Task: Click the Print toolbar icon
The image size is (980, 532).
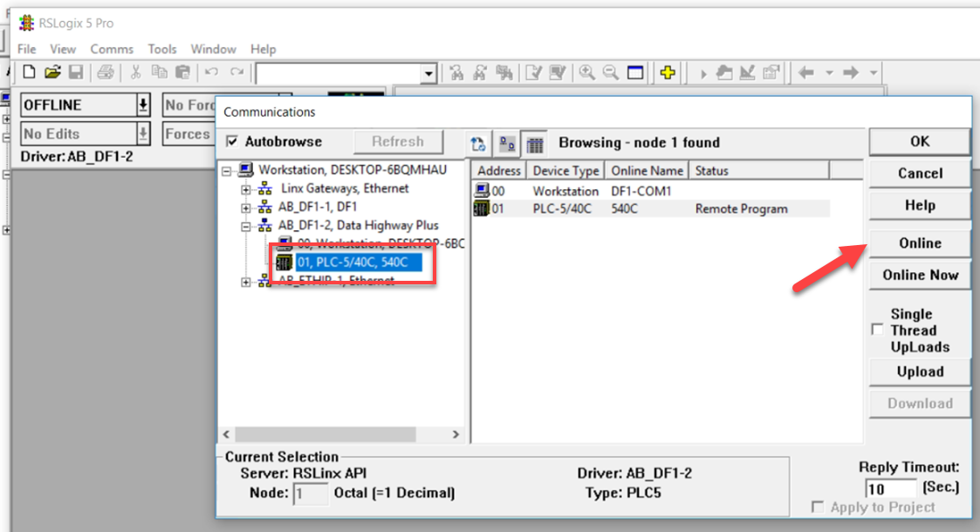Action: [x=105, y=72]
